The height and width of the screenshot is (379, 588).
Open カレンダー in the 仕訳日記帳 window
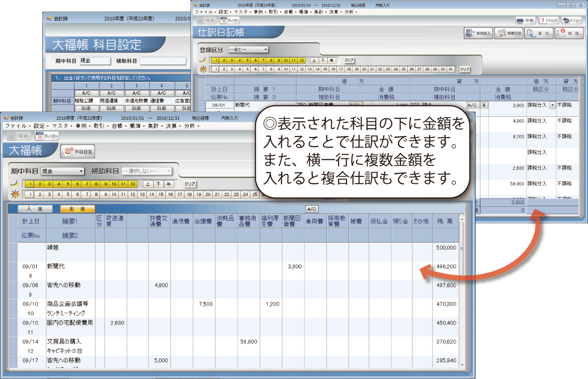point(229,20)
